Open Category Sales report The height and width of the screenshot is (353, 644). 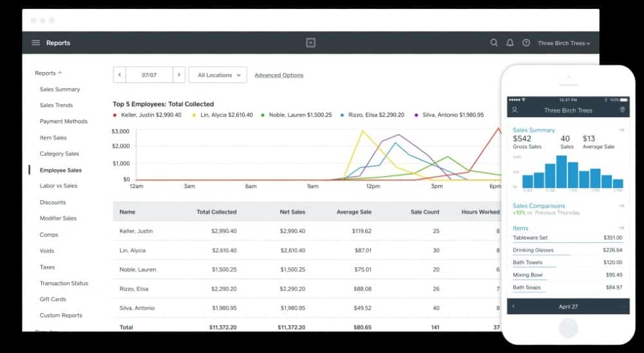point(59,154)
